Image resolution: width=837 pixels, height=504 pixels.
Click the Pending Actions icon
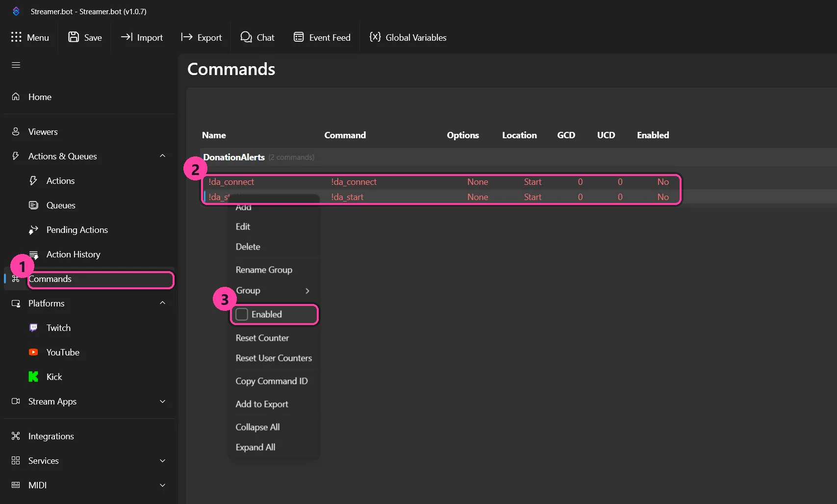(x=33, y=229)
